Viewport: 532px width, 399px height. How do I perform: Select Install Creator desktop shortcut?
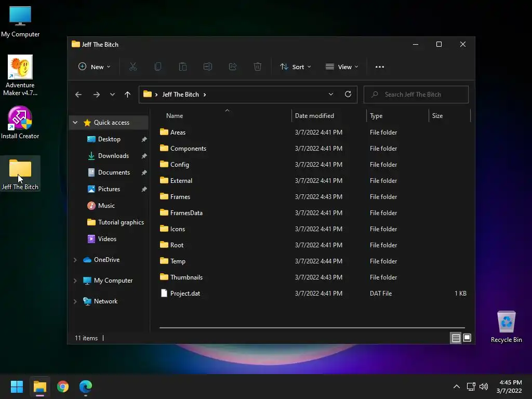tap(20, 123)
